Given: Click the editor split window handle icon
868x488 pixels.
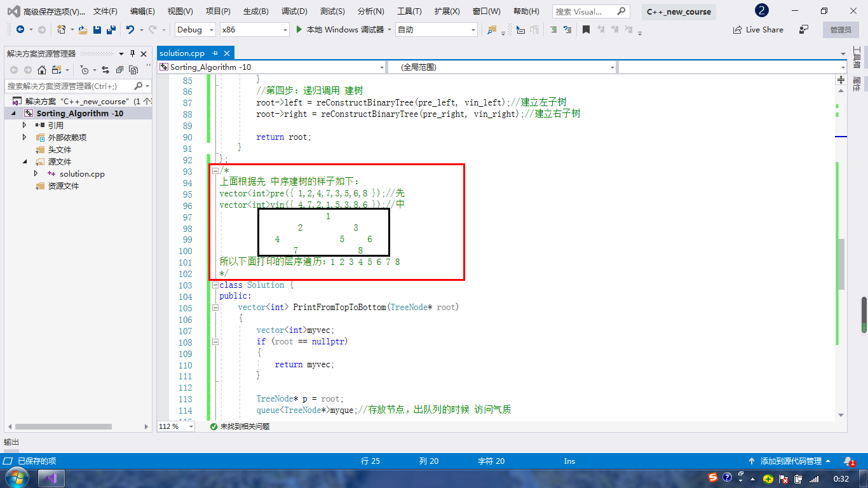Looking at the screenshot, I should coord(841,80).
